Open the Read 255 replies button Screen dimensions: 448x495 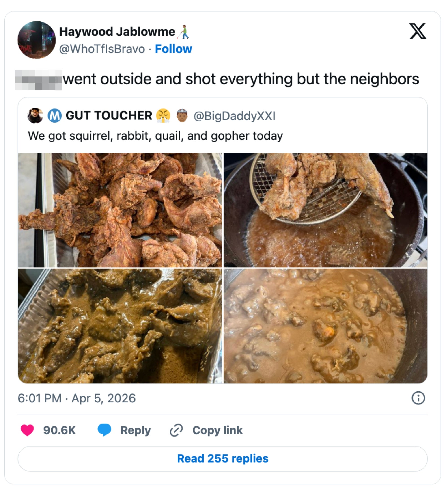point(223,459)
